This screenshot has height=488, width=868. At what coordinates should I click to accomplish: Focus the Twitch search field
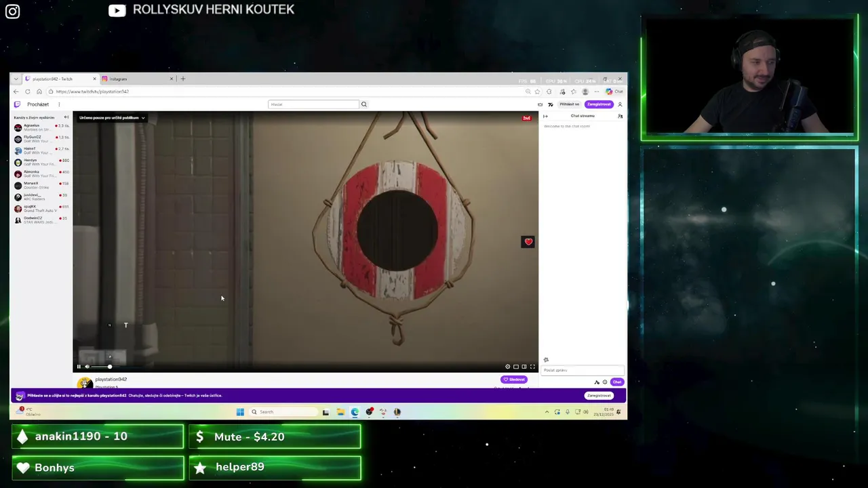coord(313,104)
